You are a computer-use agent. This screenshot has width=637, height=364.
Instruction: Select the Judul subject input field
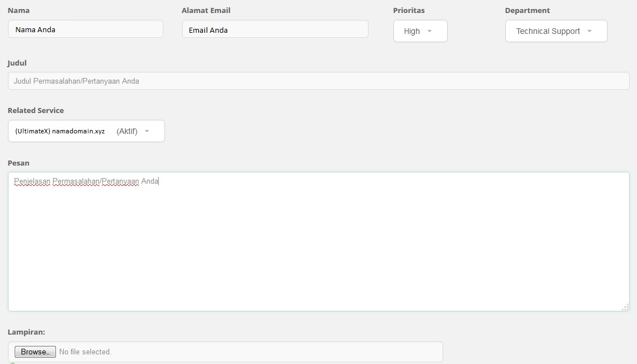click(x=318, y=81)
